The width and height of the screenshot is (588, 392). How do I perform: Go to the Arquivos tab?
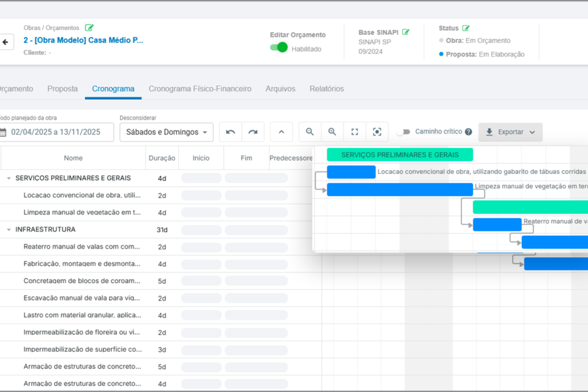[281, 89]
